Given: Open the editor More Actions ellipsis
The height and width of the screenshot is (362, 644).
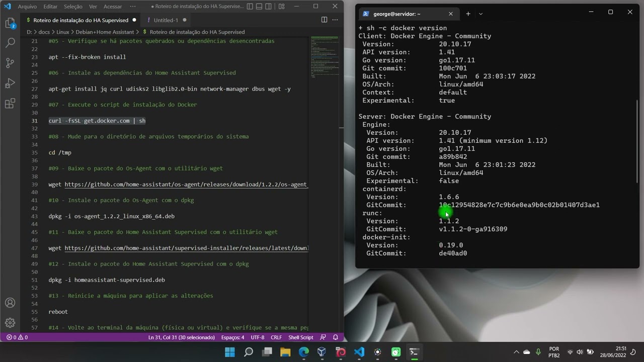Looking at the screenshot, I should pos(335,20).
